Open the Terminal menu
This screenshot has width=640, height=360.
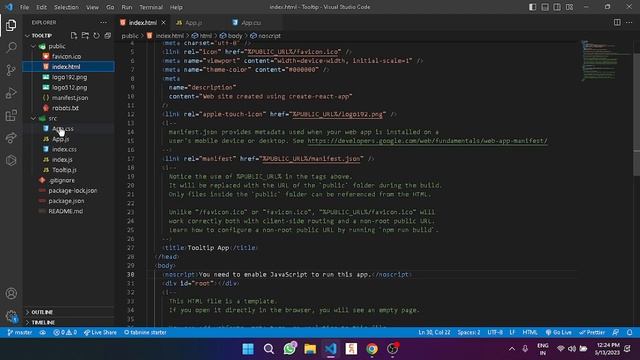151,7
